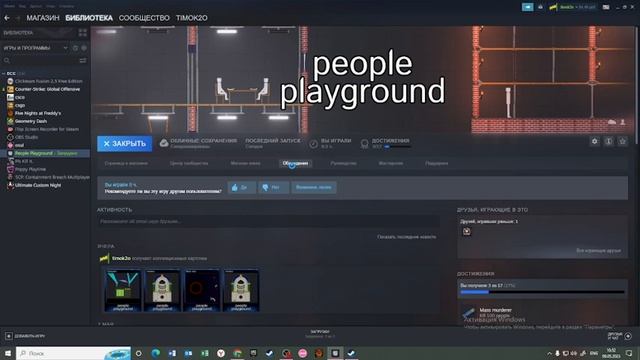Open timok2o profile name in activity
Image resolution: width=640 pixels, height=360 pixels.
[x=121, y=258]
